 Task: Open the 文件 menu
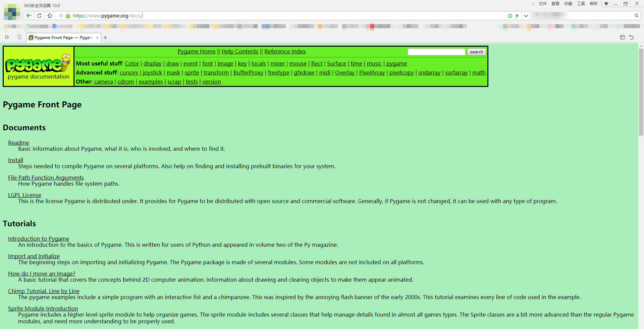pyautogui.click(x=543, y=4)
